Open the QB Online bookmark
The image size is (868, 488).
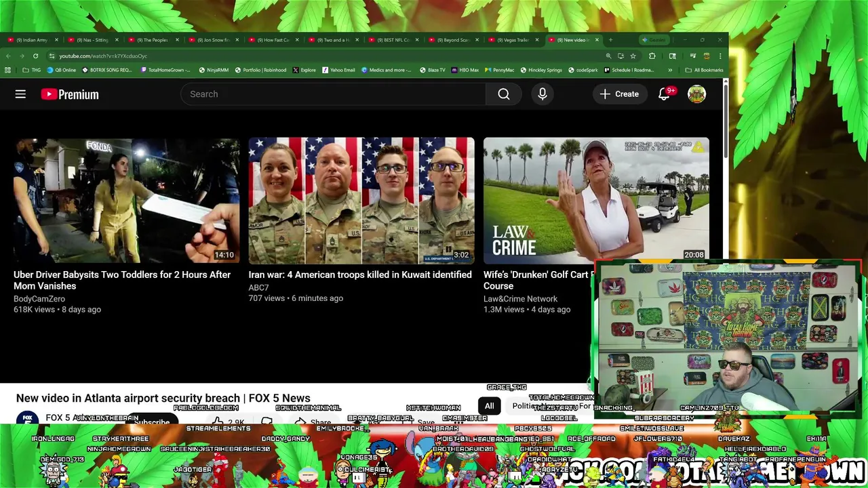tap(61, 70)
